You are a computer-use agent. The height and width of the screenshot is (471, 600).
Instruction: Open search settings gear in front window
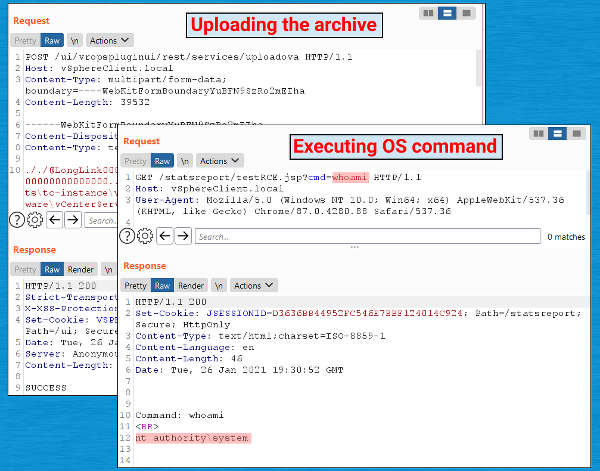pos(145,236)
